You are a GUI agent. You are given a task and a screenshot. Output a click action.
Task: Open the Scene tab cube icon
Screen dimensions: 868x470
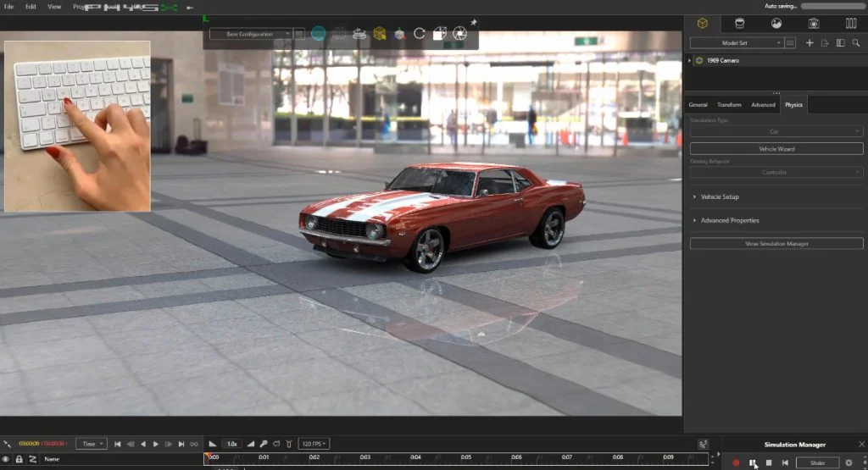click(702, 23)
